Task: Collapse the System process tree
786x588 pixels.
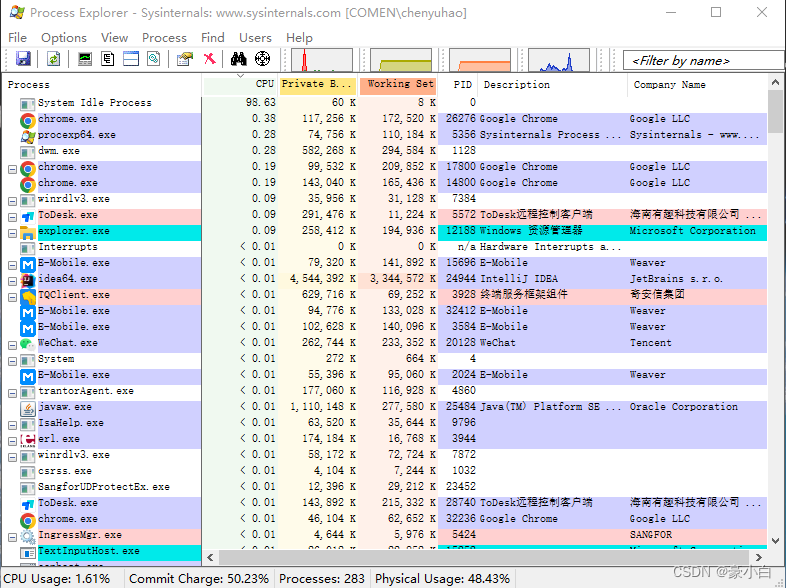Action: click(13, 361)
